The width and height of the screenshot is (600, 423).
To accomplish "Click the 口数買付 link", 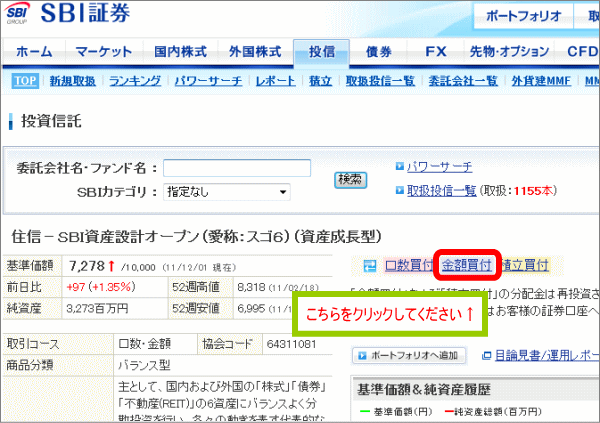I will point(409,265).
